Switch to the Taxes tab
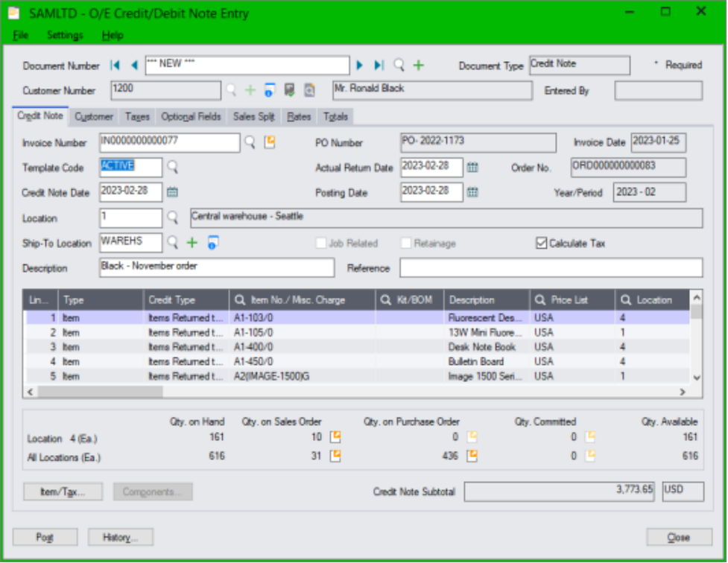This screenshot has height=563, width=728. point(137,116)
